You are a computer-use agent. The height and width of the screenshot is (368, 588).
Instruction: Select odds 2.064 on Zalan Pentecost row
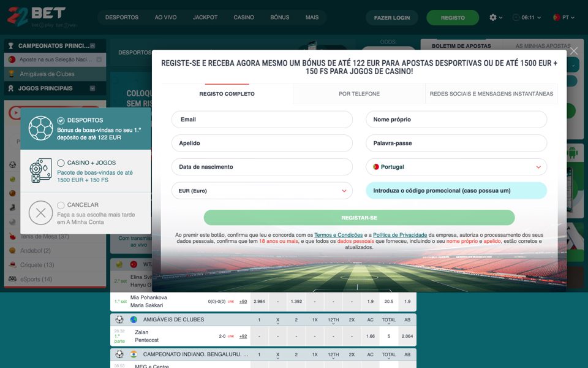pos(407,336)
